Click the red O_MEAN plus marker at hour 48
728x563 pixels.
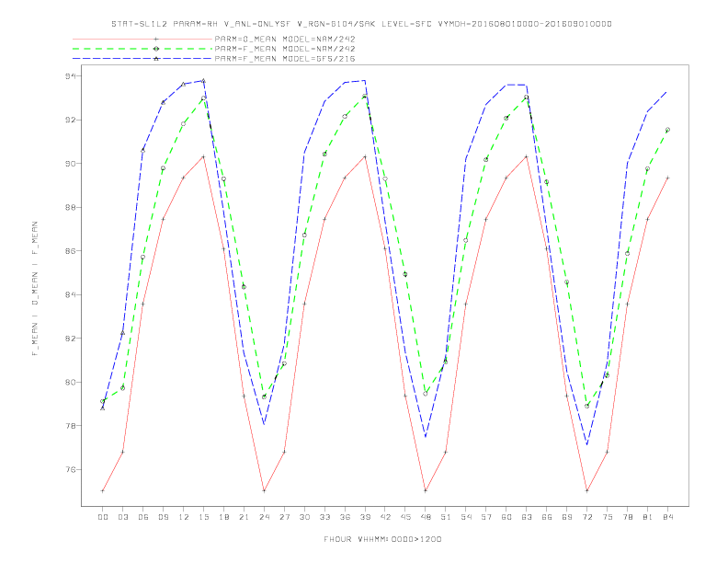(426, 490)
